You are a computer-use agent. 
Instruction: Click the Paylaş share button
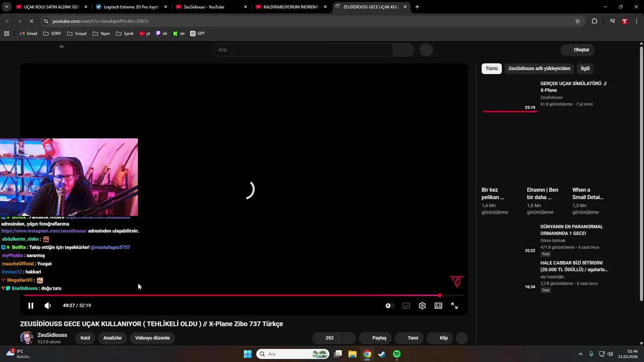click(376, 338)
